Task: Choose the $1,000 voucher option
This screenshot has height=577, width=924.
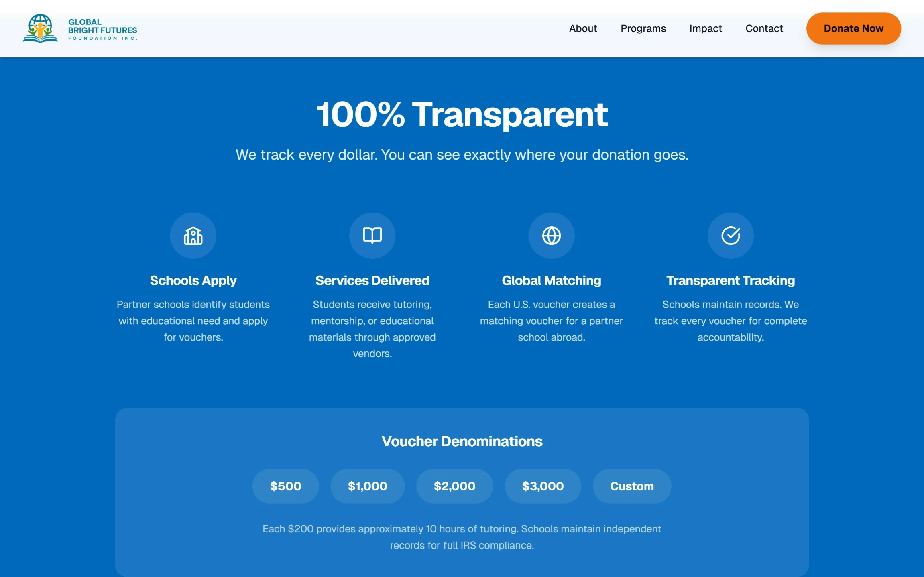Action: pos(367,486)
